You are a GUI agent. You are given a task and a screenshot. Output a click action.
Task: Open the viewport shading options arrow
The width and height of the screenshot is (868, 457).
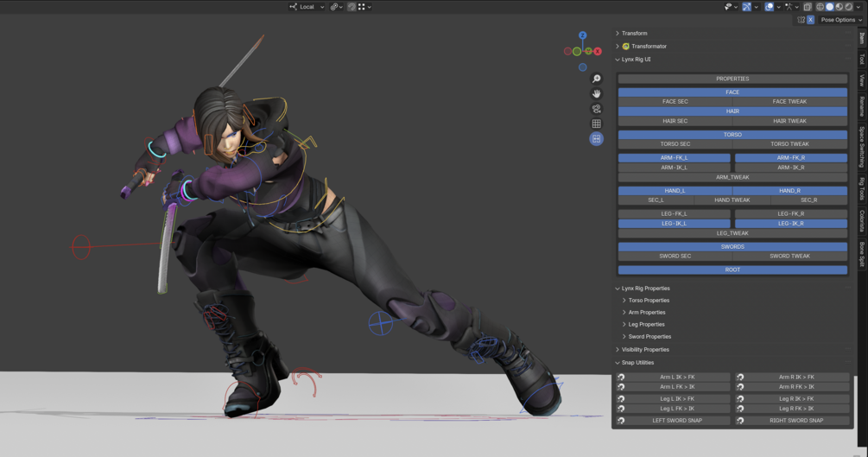click(x=858, y=7)
